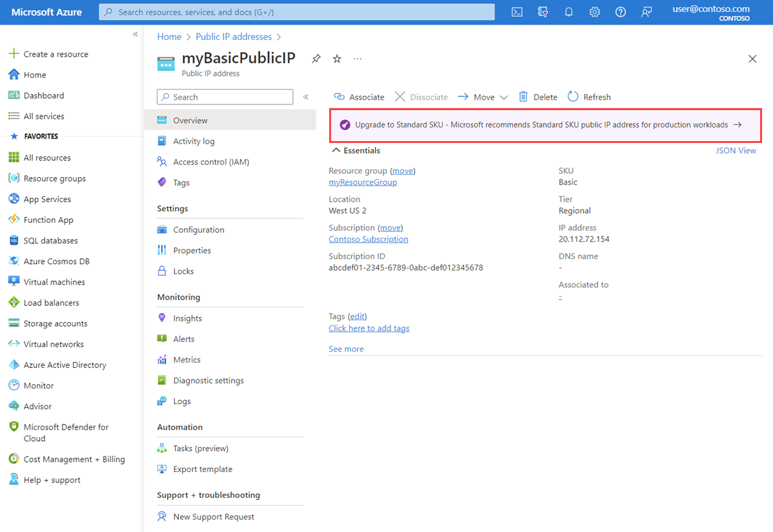Click edit link beside Tags
This screenshot has width=773, height=532.
pyautogui.click(x=357, y=316)
